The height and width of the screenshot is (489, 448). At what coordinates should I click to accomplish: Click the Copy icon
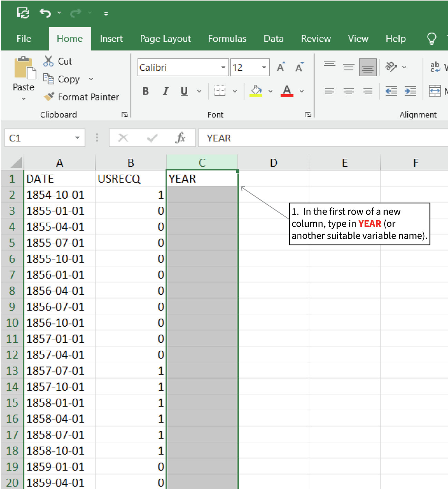click(x=48, y=79)
